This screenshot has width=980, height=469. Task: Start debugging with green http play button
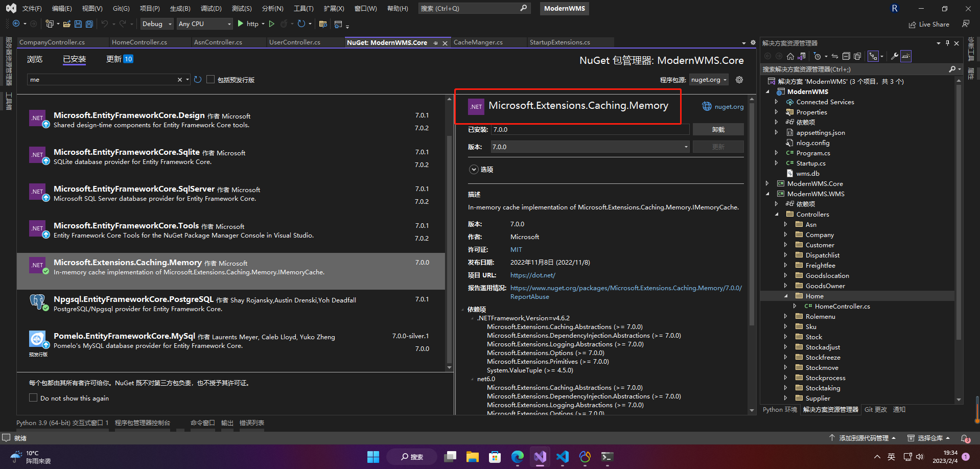(248, 24)
